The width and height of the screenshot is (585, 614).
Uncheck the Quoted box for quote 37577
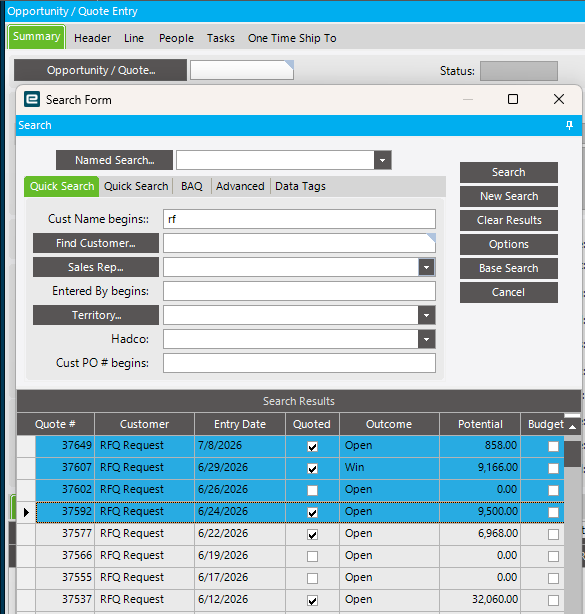pyautogui.click(x=312, y=535)
